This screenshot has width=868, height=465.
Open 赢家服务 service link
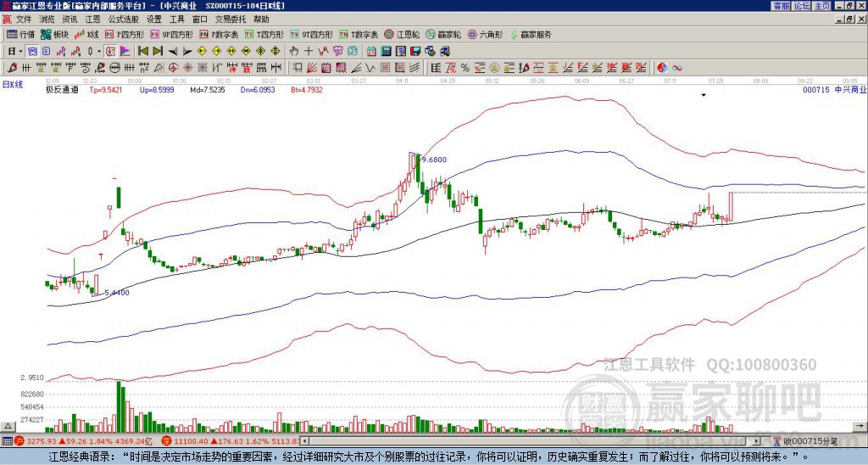(x=531, y=34)
